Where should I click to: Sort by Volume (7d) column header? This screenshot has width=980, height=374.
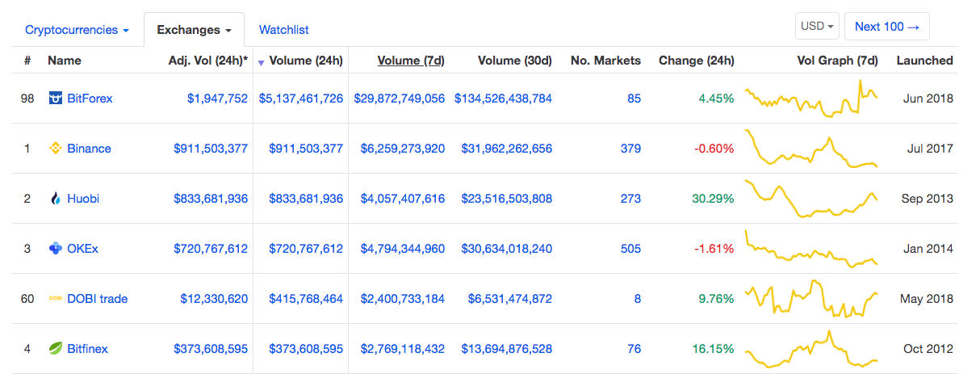411,61
